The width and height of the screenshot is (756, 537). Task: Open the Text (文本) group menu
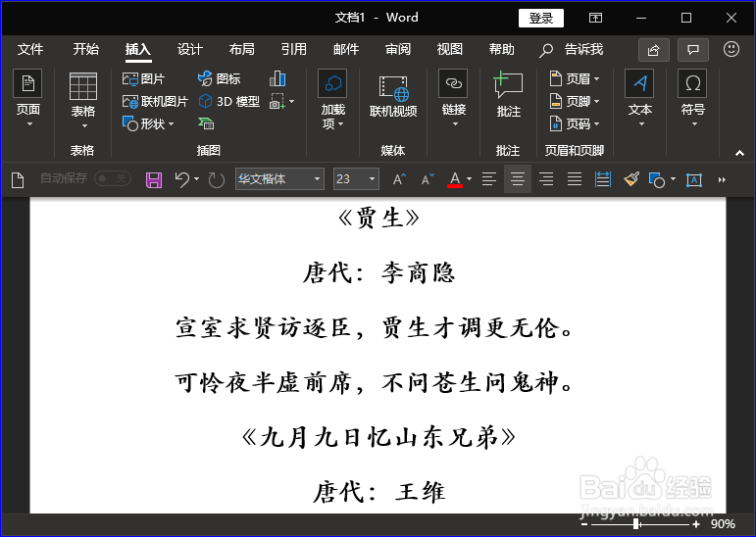639,99
